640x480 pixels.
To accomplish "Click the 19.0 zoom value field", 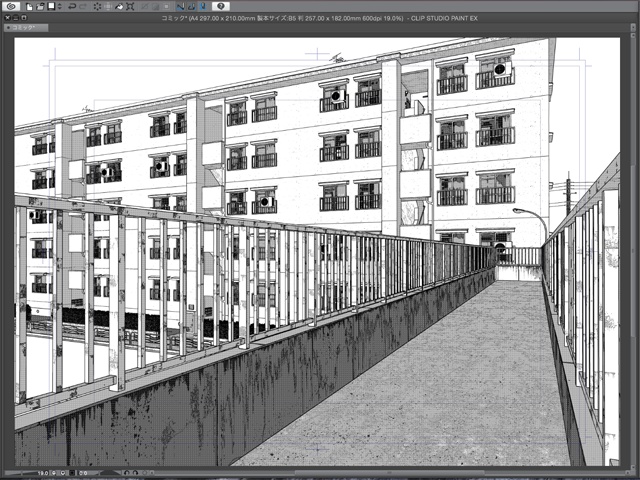I will (x=43, y=473).
